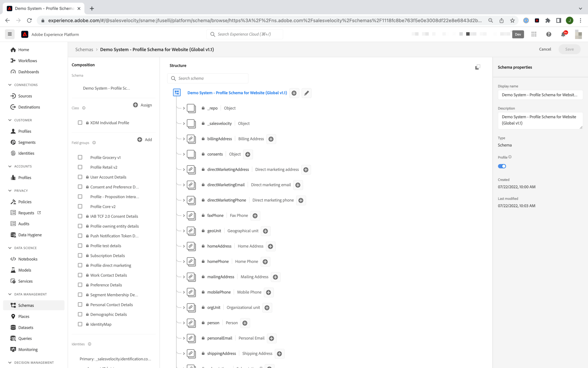This screenshot has width=588, height=368.
Task: Click the Cancel button
Action: click(545, 49)
